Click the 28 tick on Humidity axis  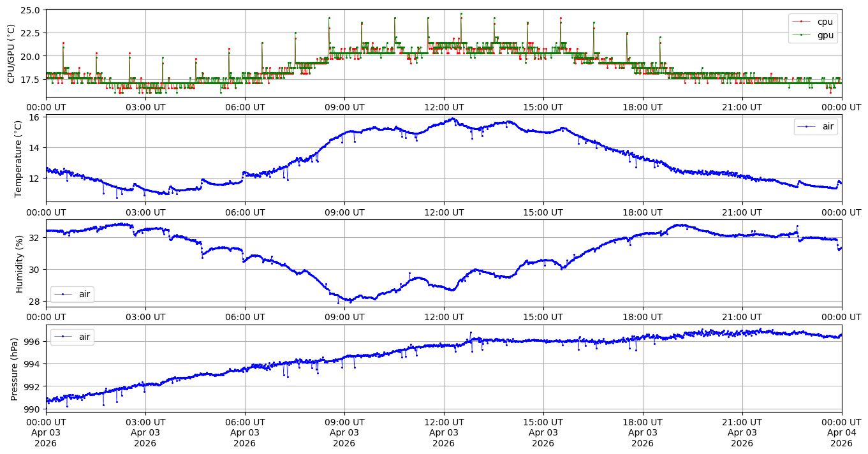36,301
